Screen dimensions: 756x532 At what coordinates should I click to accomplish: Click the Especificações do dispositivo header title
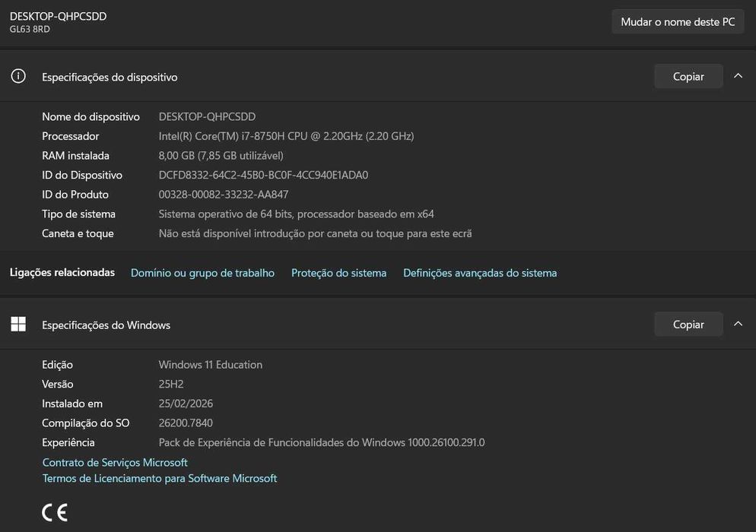(110, 77)
